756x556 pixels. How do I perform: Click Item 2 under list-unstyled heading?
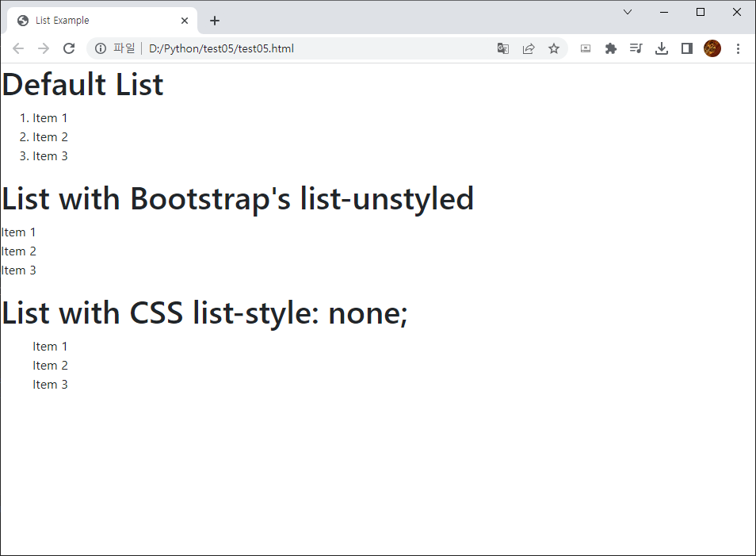click(x=18, y=251)
